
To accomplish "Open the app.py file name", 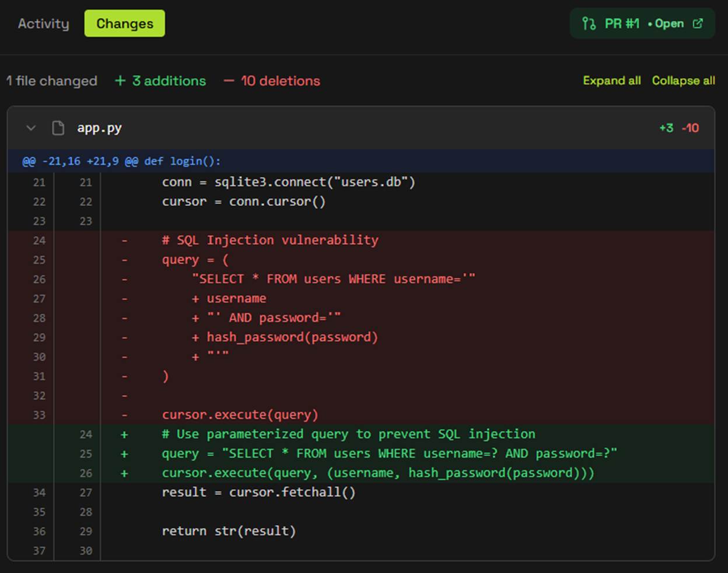I will (99, 128).
